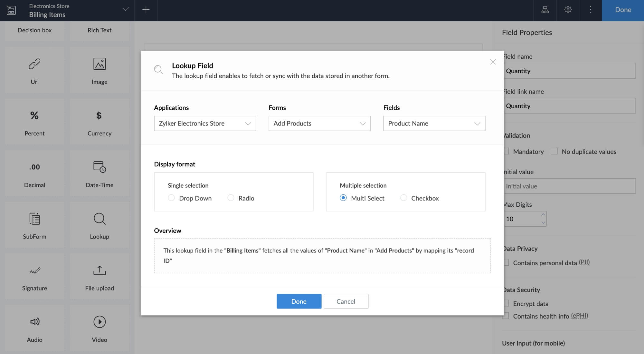Select Multi Select display format option

[343, 198]
